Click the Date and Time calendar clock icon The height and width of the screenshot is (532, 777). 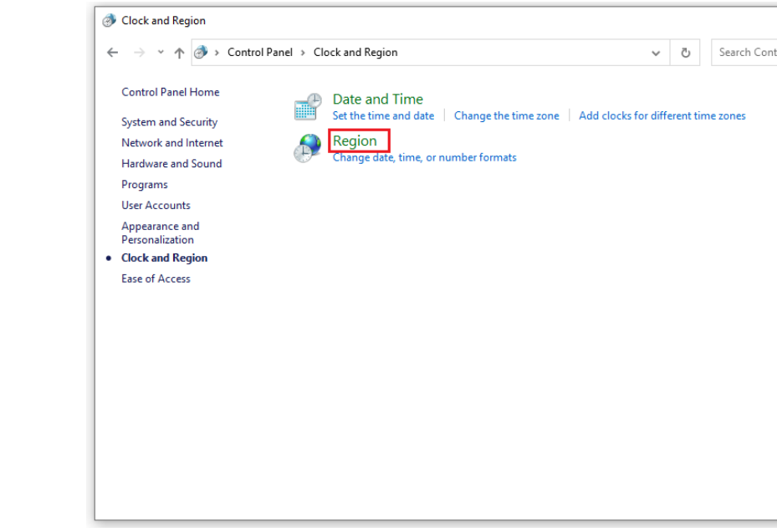pos(307,107)
